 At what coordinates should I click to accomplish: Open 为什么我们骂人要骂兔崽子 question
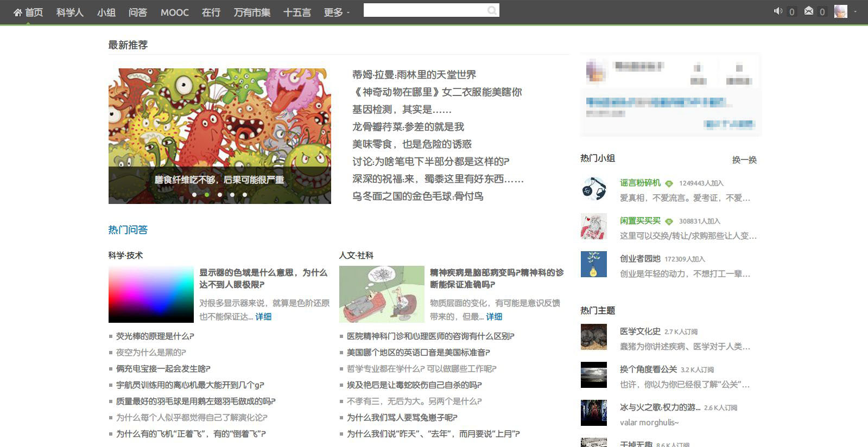[402, 418]
